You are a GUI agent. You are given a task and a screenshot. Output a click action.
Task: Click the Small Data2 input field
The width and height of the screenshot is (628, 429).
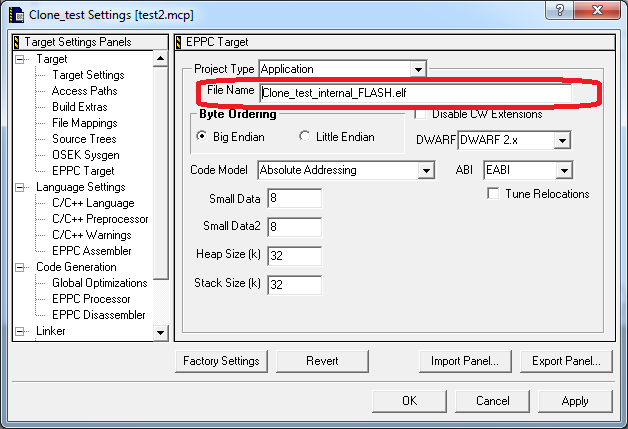[x=294, y=227]
